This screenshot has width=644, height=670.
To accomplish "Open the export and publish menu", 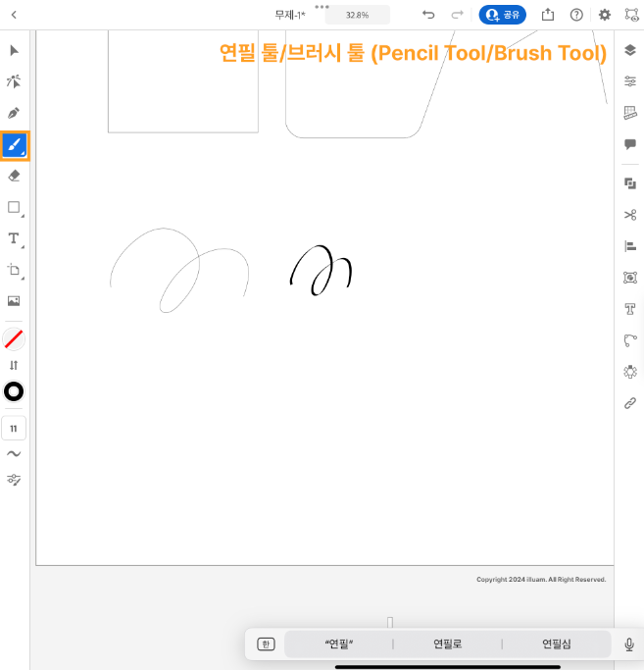I will click(x=548, y=15).
